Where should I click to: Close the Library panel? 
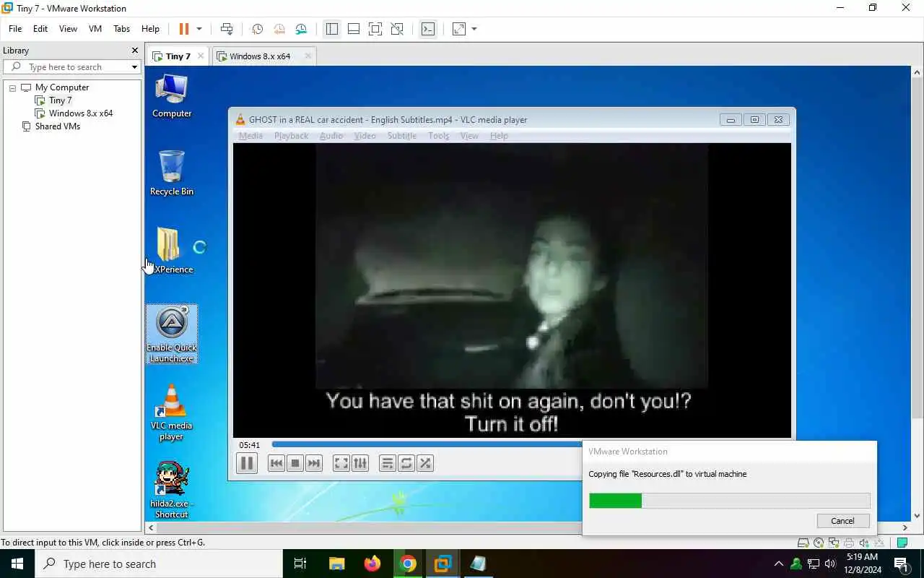134,51
